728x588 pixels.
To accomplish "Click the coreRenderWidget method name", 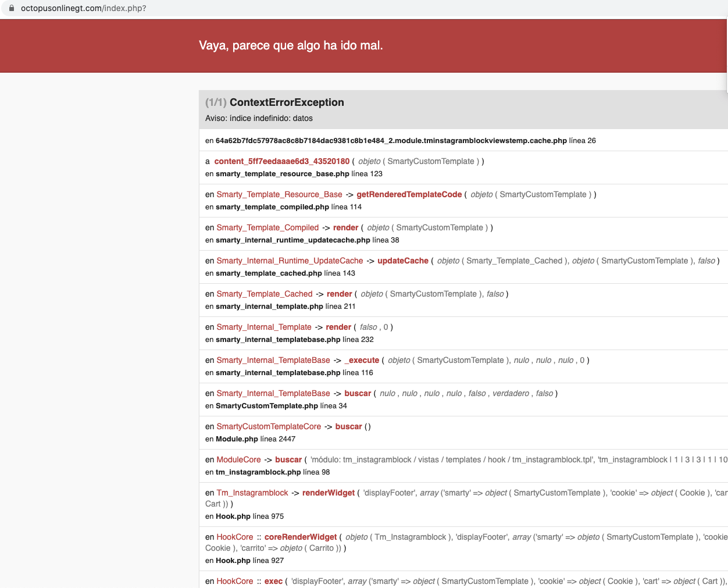I will tap(301, 537).
